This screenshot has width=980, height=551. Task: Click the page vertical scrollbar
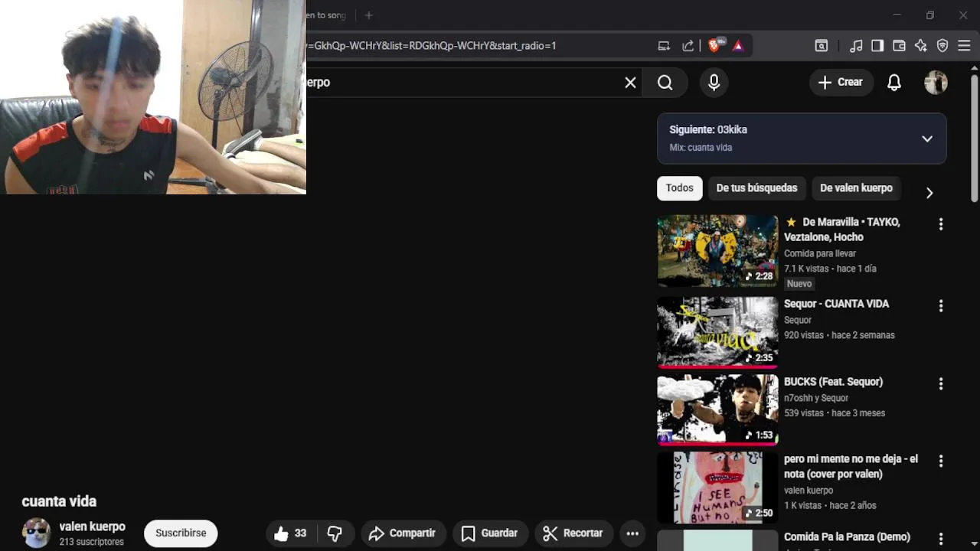click(974, 138)
